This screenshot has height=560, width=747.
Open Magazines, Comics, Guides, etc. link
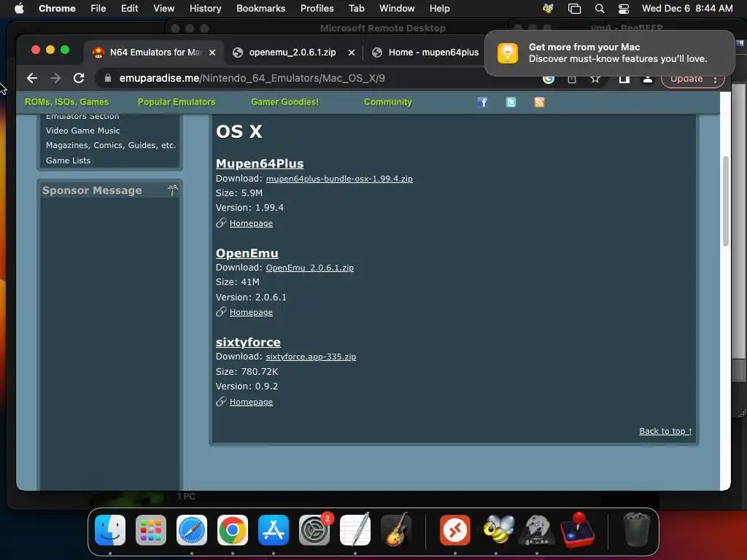(111, 145)
